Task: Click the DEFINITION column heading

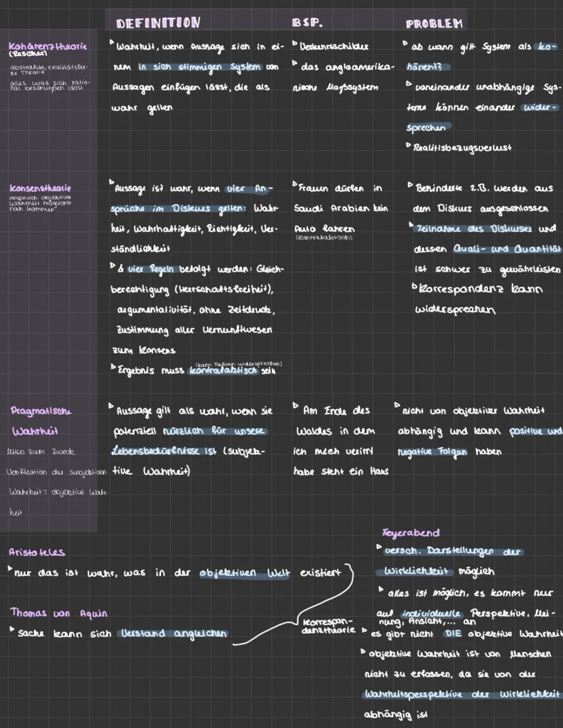Action: click(158, 23)
